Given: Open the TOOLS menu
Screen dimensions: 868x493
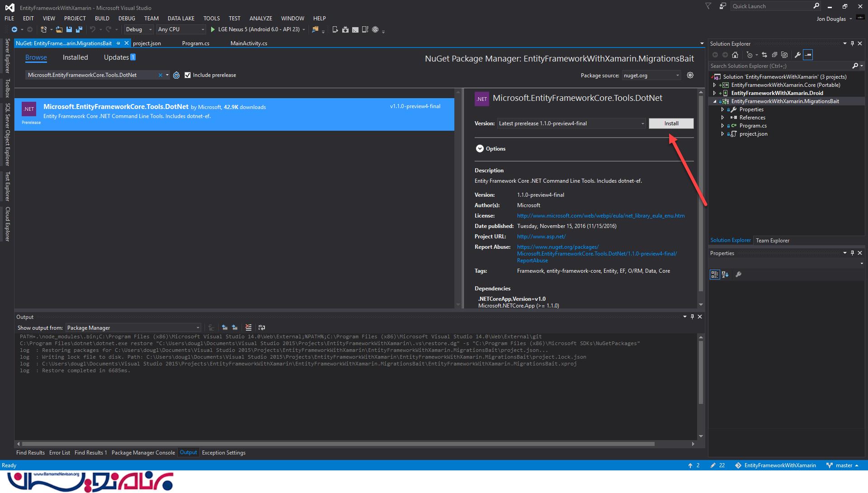Looking at the screenshot, I should point(211,19).
